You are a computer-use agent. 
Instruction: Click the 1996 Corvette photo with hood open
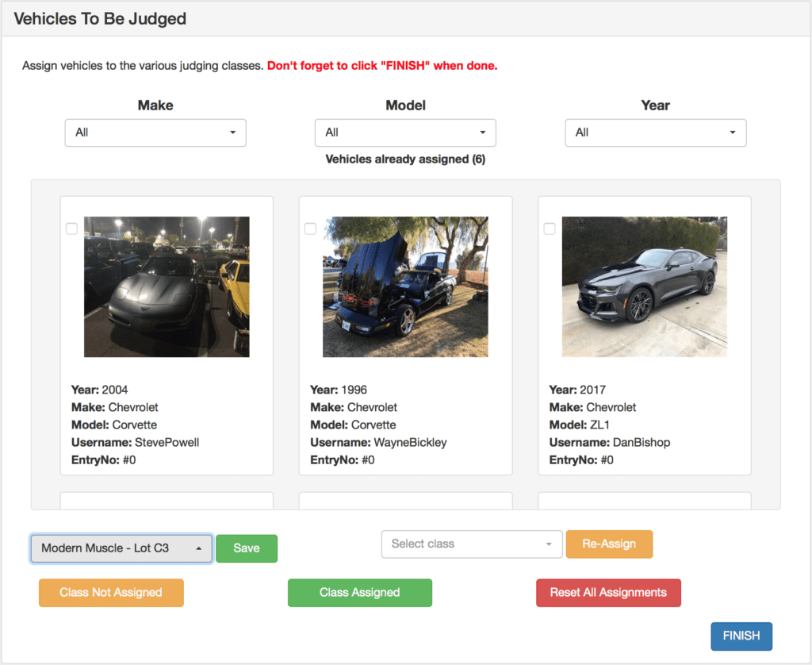(x=405, y=286)
